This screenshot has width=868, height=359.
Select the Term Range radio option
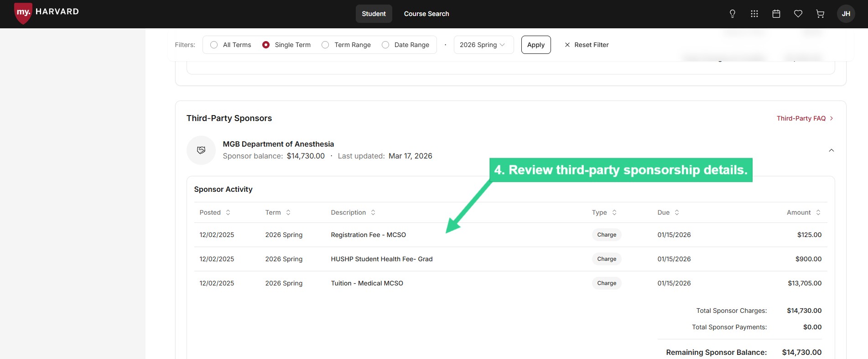pyautogui.click(x=325, y=45)
